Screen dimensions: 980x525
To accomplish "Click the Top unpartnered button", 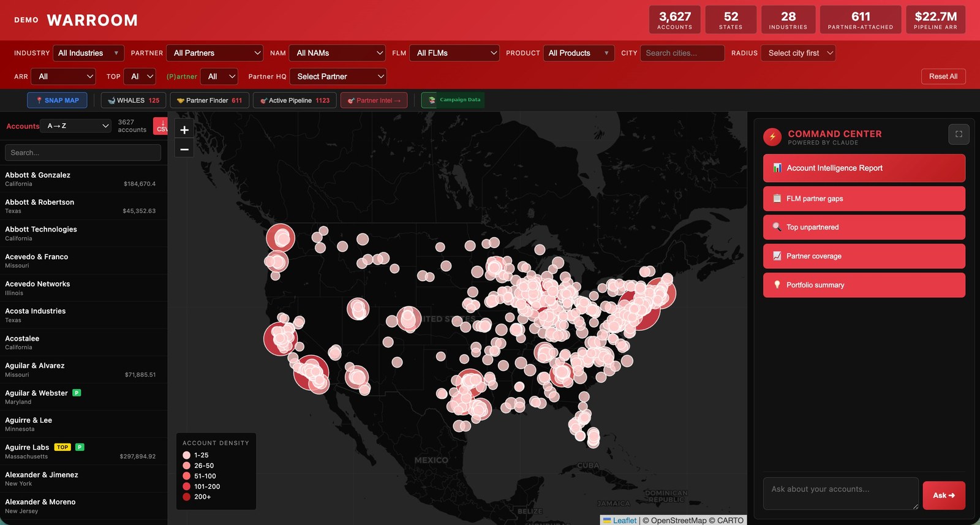I will 864,227.
